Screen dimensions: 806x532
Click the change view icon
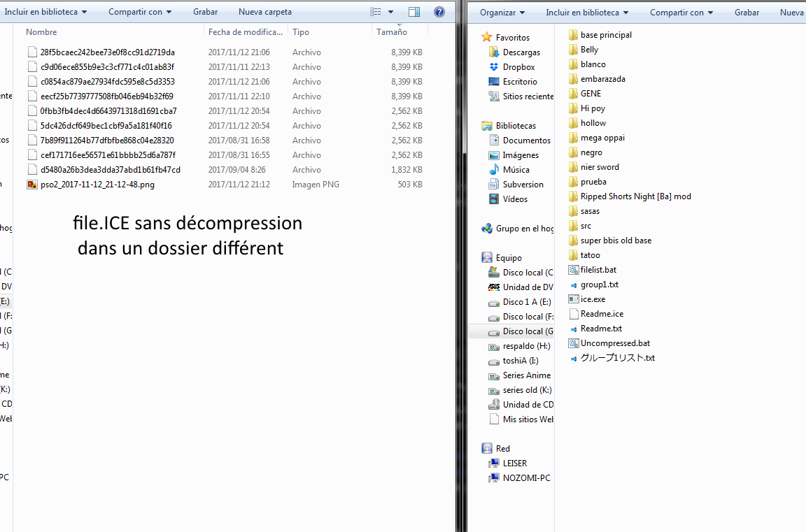[376, 12]
